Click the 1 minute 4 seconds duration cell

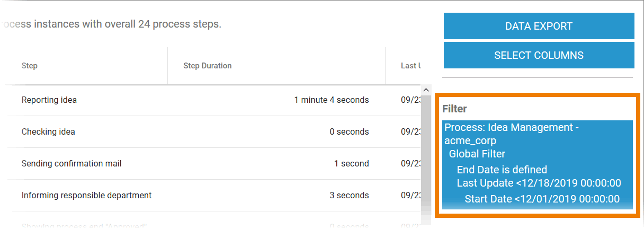[x=332, y=100]
